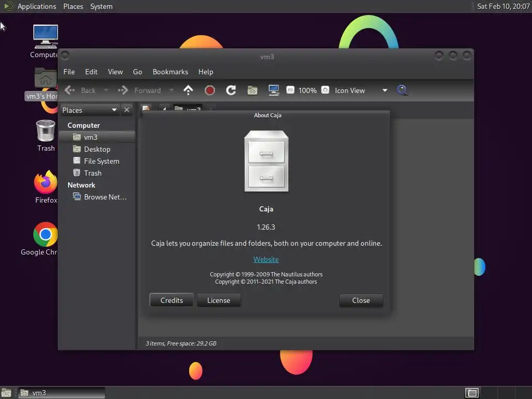The image size is (532, 399).
Task: Open the Icon View mode dropdown
Action: [361, 90]
